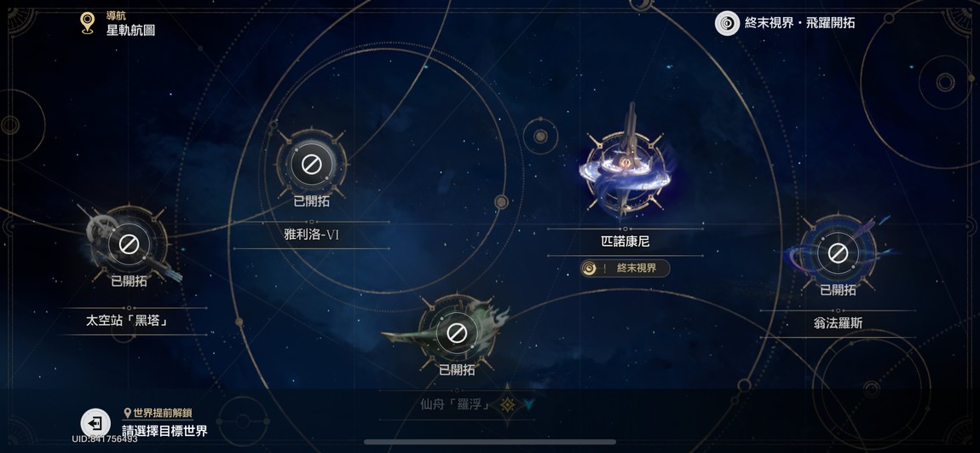Open the 終末視界 tag under 匹諾康尼
The width and height of the screenshot is (980, 453).
coord(625,269)
